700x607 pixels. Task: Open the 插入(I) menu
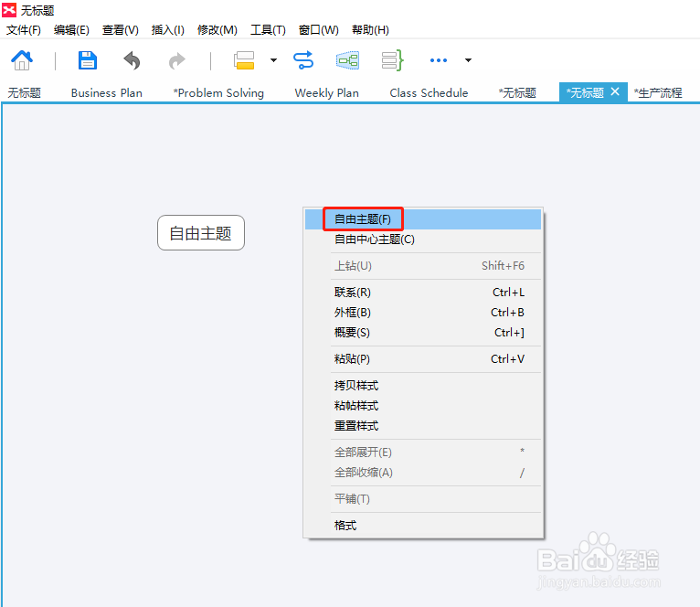click(x=167, y=30)
